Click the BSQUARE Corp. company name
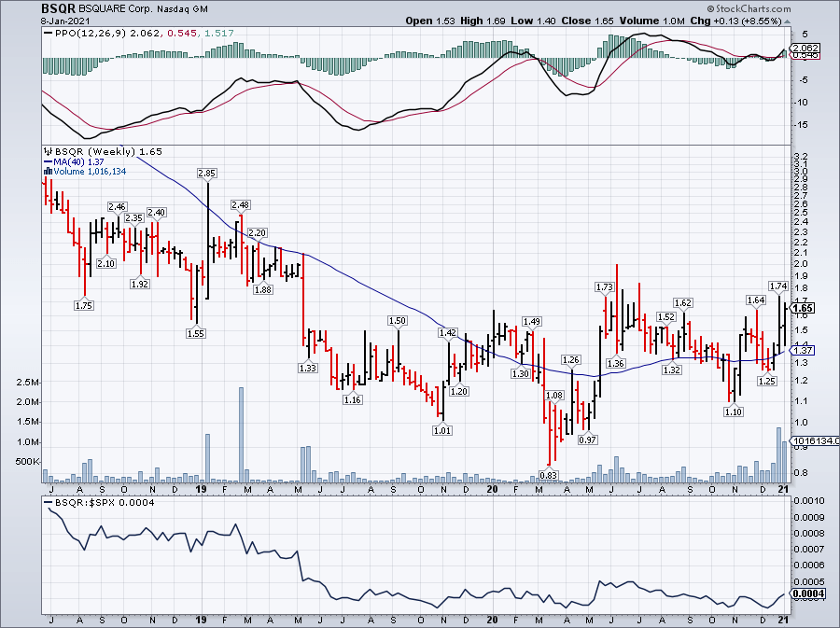 point(116,9)
